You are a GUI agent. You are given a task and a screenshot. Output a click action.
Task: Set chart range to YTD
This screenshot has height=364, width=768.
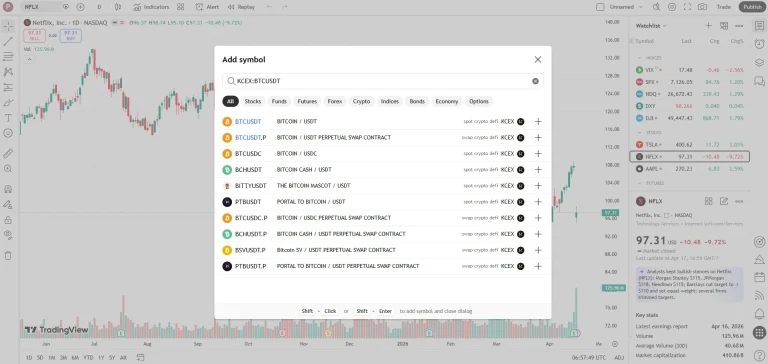88,358
